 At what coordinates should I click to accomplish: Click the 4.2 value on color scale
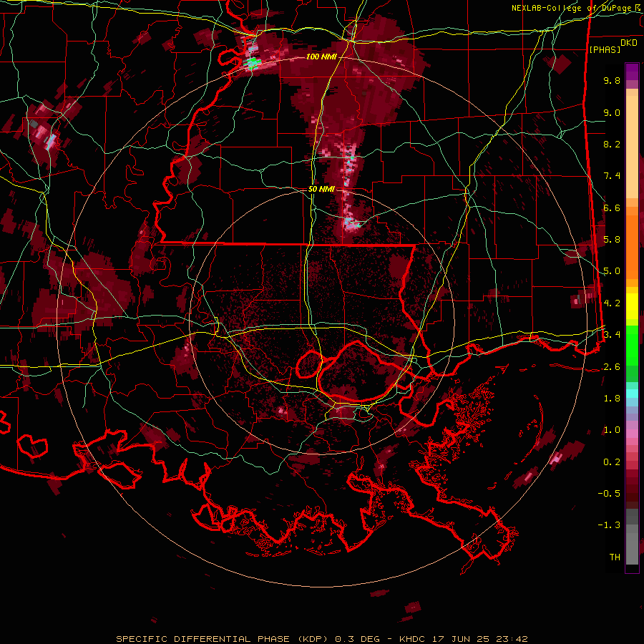pyautogui.click(x=612, y=303)
